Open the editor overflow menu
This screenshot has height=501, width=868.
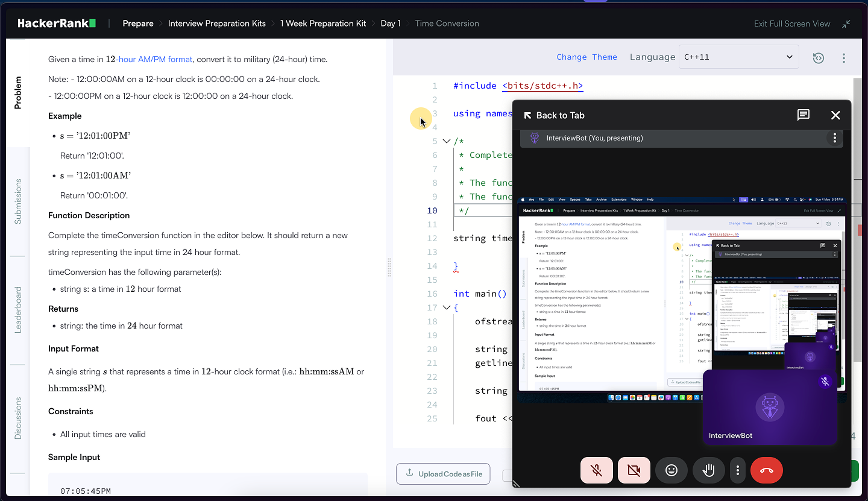point(844,57)
